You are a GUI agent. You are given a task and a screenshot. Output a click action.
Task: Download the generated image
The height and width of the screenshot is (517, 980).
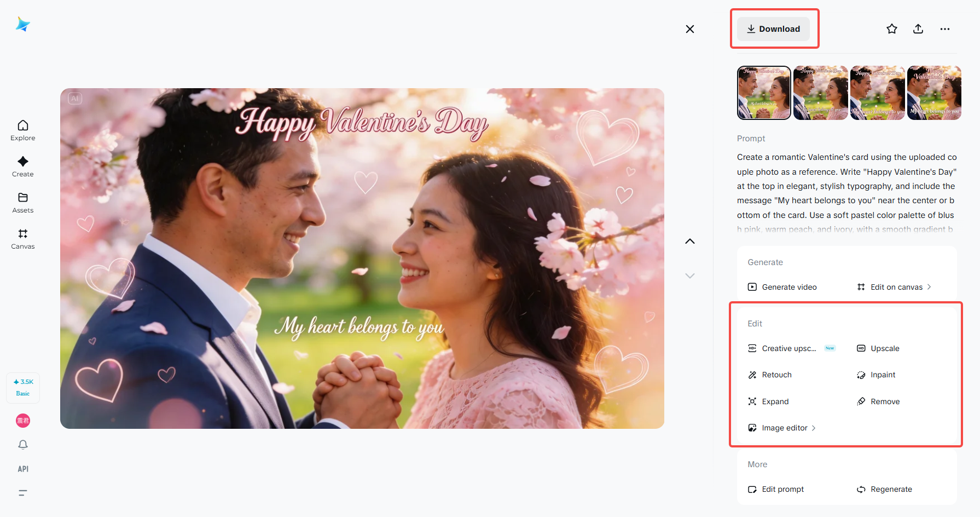[773, 29]
